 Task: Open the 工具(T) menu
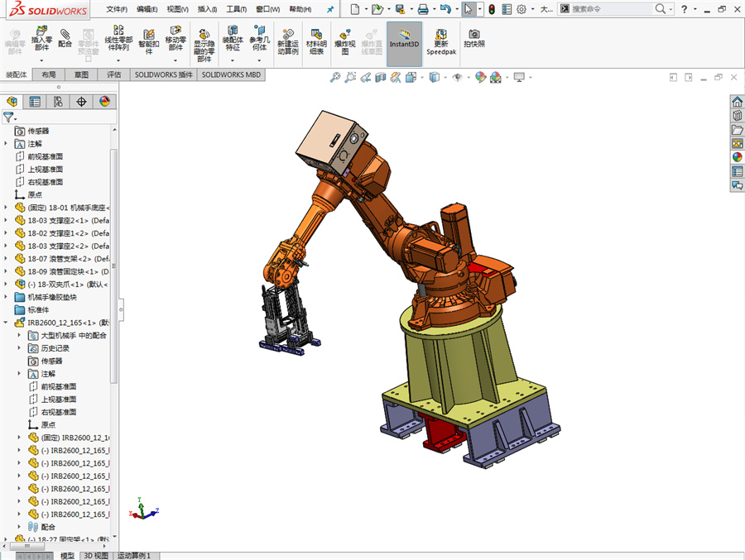238,9
